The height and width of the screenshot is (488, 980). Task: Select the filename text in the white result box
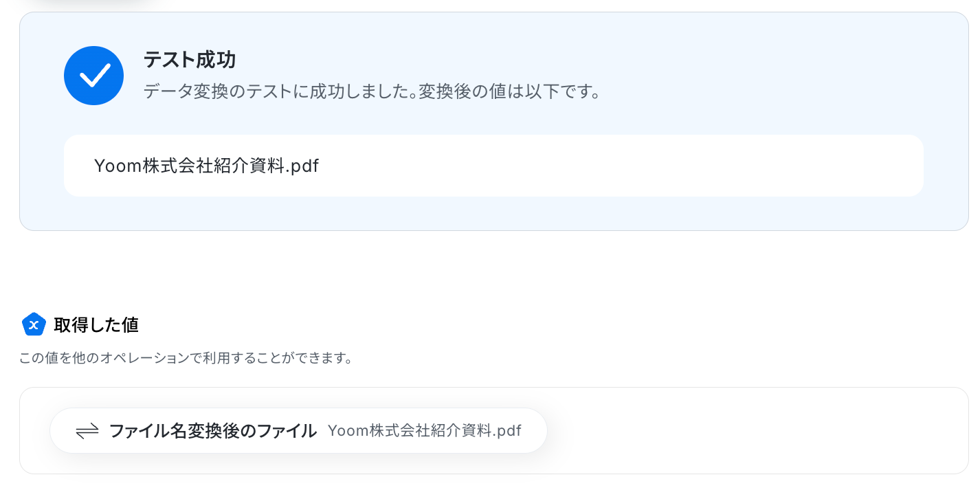click(x=206, y=166)
